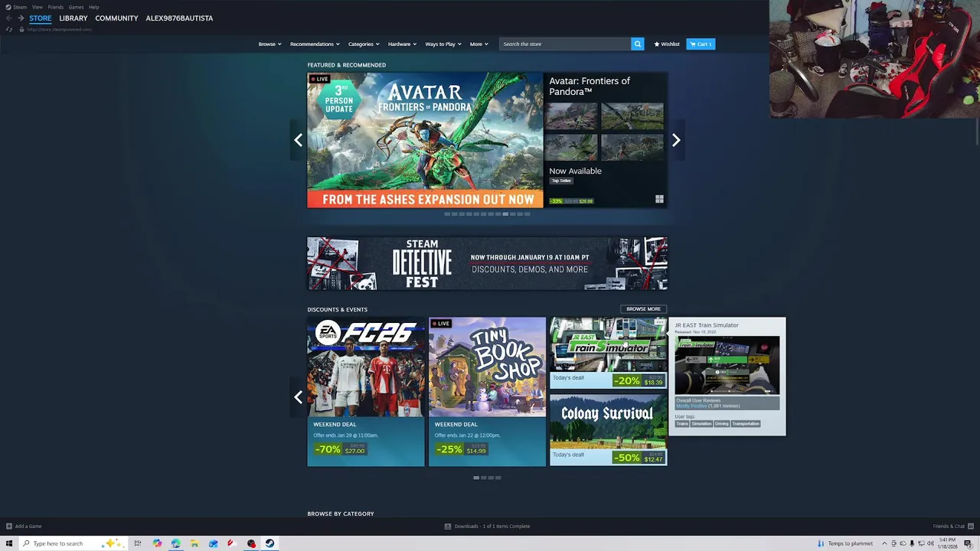Open Friends & Chat
This screenshot has width=980, height=551.
coord(949,526)
